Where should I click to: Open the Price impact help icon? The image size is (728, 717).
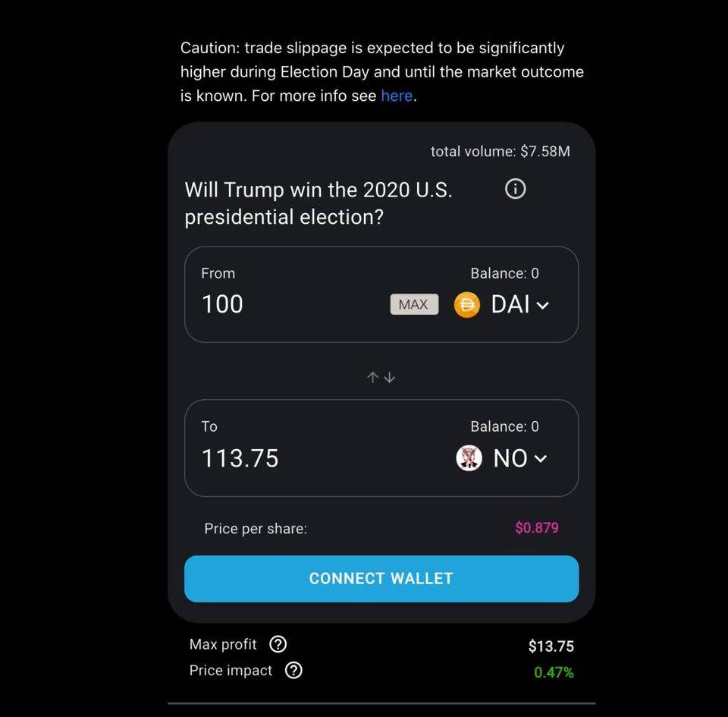293,671
